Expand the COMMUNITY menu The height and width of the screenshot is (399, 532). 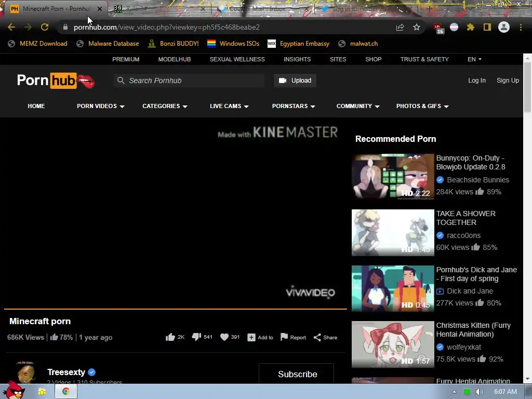pyautogui.click(x=358, y=106)
